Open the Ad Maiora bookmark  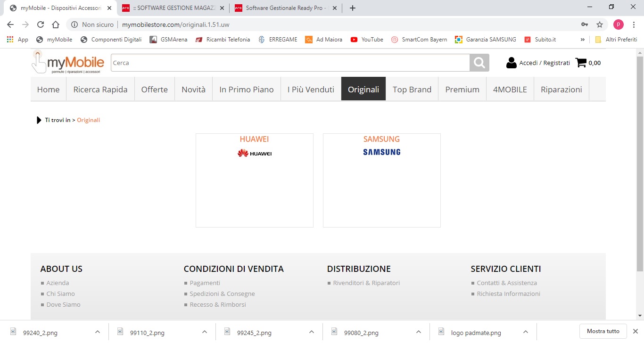pos(323,40)
